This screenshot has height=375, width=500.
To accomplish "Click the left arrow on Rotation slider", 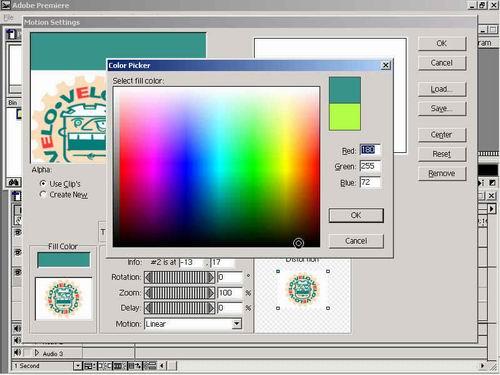I will click(148, 277).
